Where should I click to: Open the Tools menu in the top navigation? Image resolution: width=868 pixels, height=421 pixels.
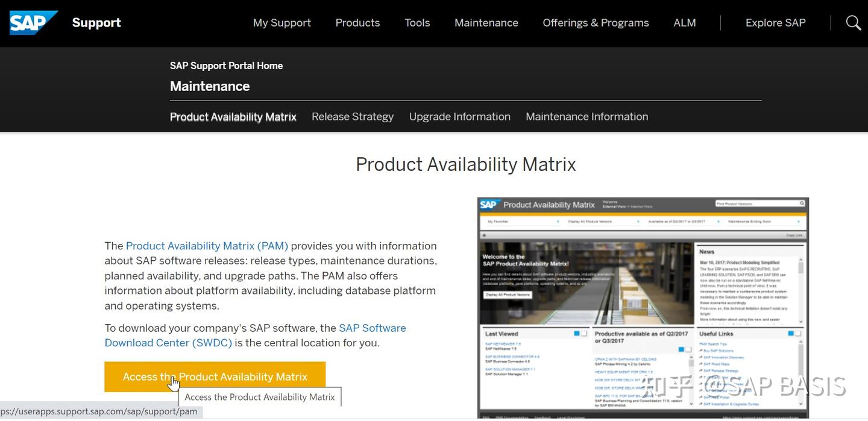[x=417, y=22]
